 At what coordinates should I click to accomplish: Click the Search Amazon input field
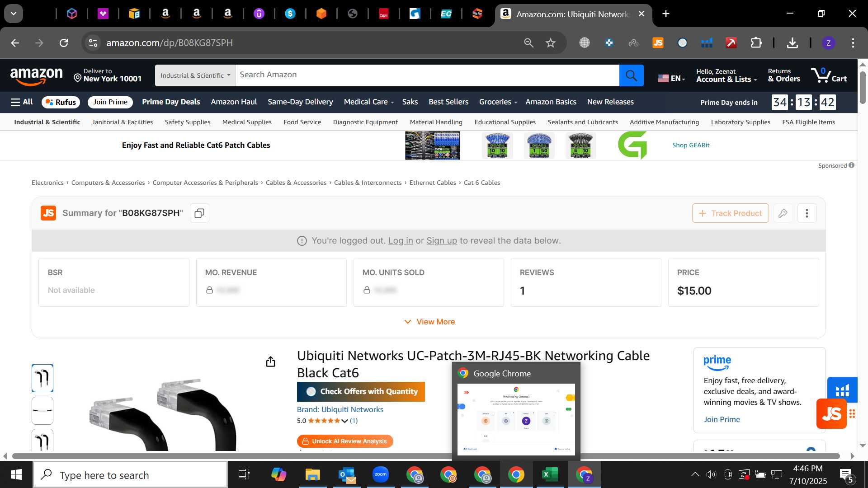[427, 75]
